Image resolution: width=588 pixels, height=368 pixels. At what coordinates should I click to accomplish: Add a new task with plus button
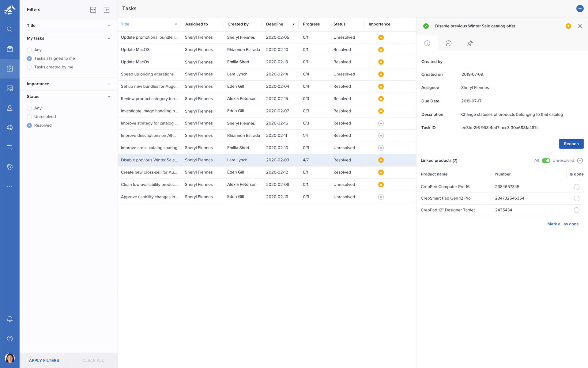pyautogui.click(x=580, y=9)
